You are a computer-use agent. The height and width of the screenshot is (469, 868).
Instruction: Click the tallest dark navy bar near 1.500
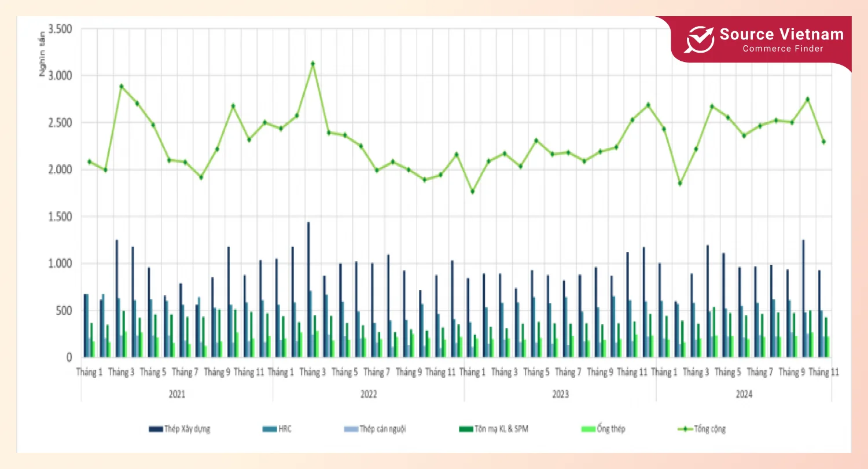308,290
